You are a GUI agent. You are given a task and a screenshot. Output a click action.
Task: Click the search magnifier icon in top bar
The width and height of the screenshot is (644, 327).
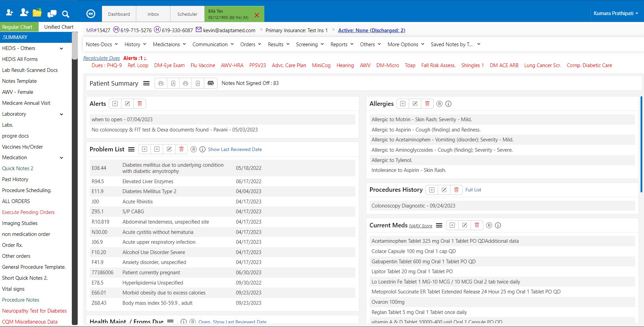click(x=65, y=14)
